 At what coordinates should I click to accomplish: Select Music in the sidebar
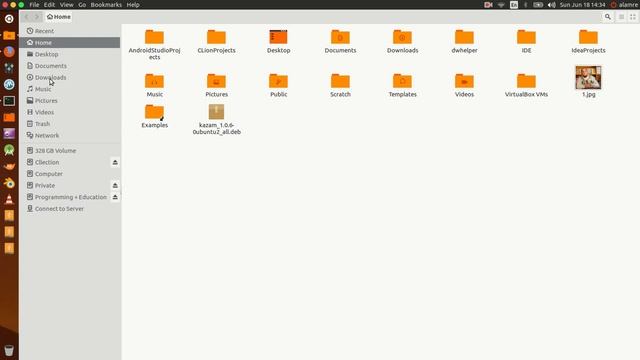click(x=70, y=89)
